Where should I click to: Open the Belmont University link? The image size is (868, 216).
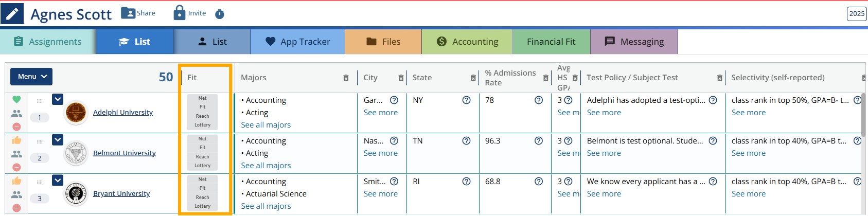125,153
